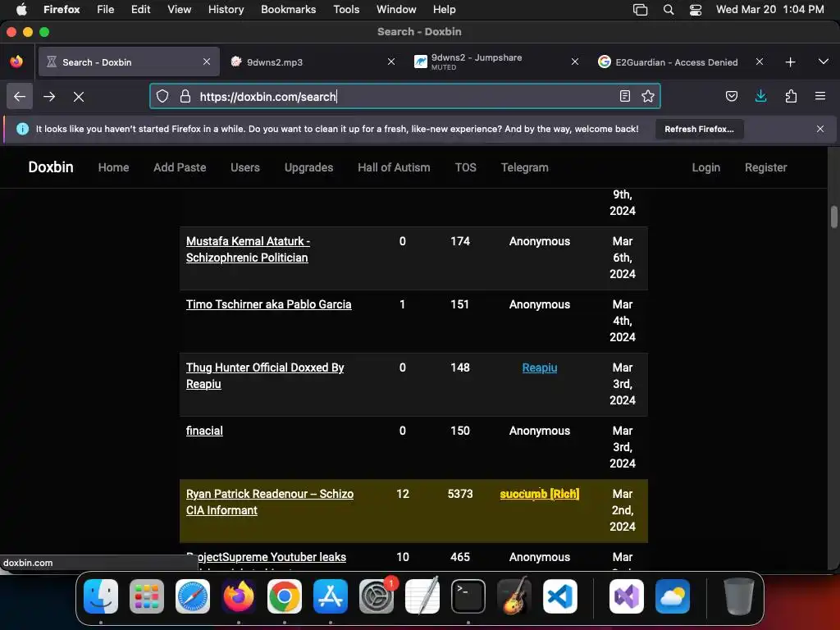
Task: Open Trash from the Dock
Action: (739, 596)
